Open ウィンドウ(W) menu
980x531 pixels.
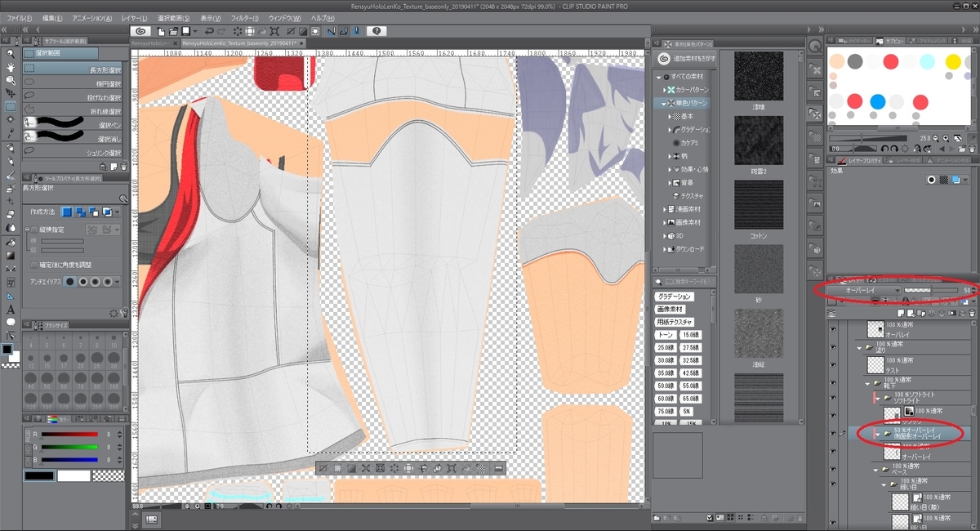click(x=284, y=17)
